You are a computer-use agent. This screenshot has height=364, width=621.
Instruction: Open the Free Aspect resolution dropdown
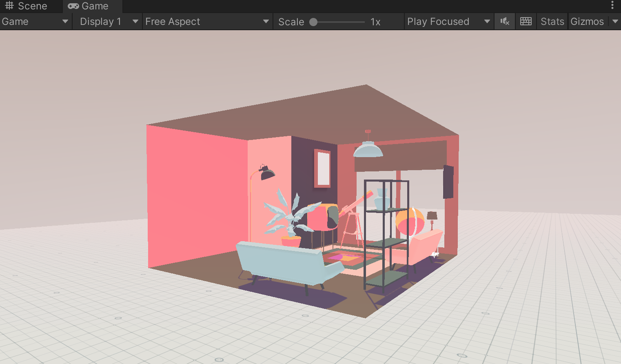207,22
